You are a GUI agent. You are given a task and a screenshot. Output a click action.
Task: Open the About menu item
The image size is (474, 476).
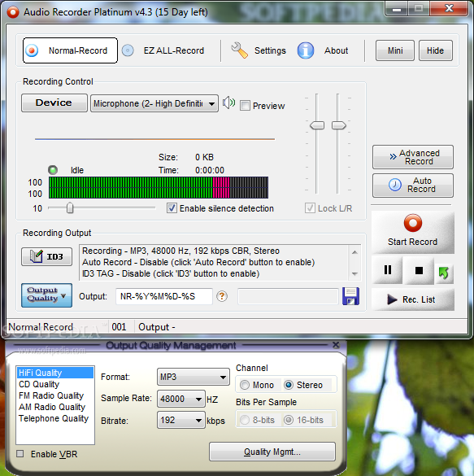pos(336,50)
